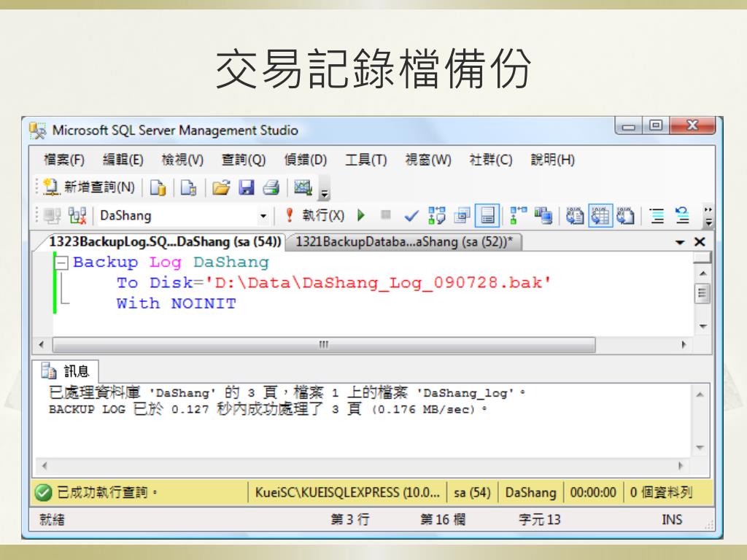747x560 pixels.
Task: Open the 檢視(V) menu
Action: [182, 160]
